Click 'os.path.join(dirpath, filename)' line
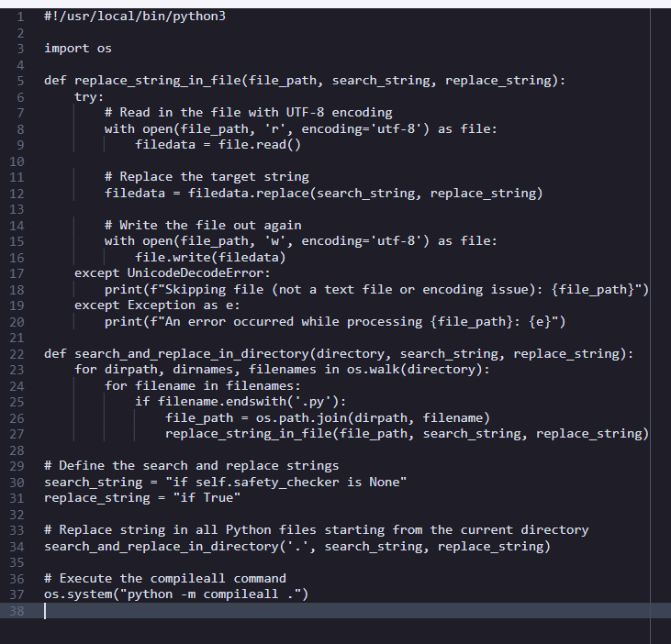 [328, 417]
